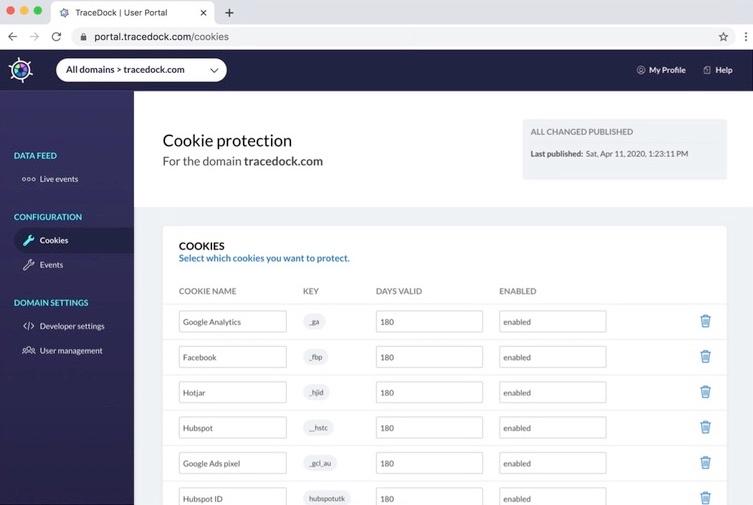Edit the Hotjar cookie name field
Image resolution: width=753 pixels, height=505 pixels.
[232, 392]
